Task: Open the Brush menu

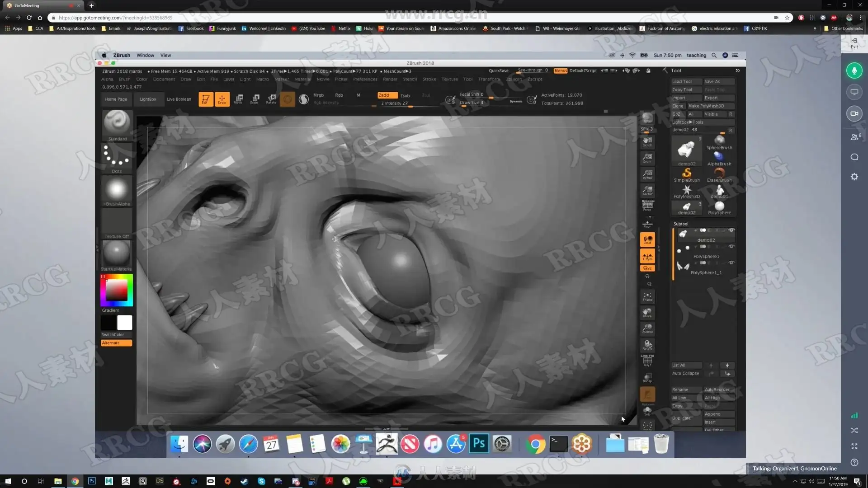Action: [124, 79]
